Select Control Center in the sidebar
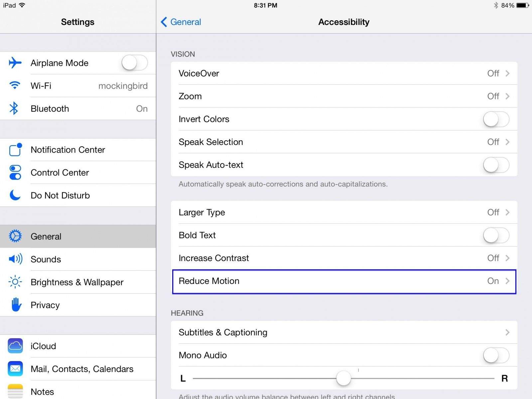This screenshot has width=532, height=399. (60, 173)
